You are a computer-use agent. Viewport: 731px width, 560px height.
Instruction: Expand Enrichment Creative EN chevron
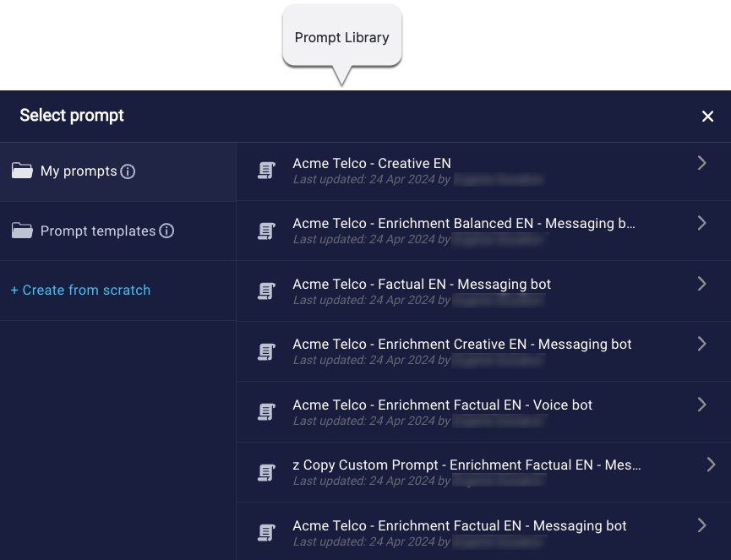[701, 344]
